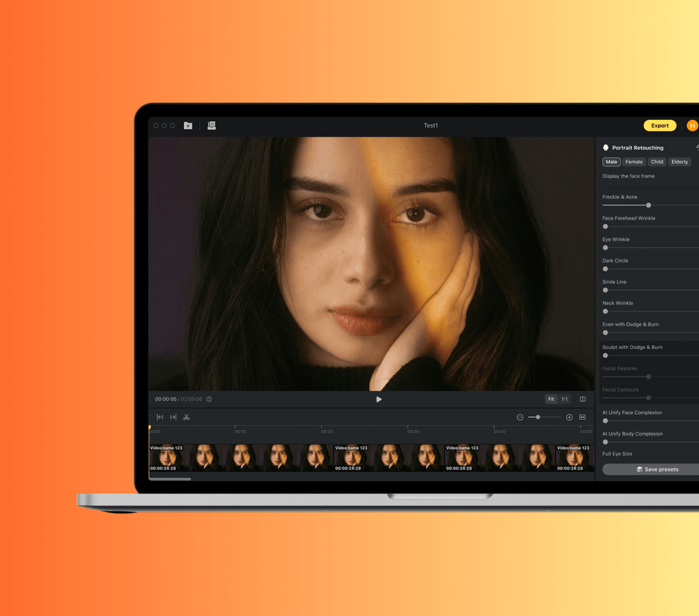This screenshot has height=616, width=699.
Task: Click the Save presets button
Action: pos(657,469)
